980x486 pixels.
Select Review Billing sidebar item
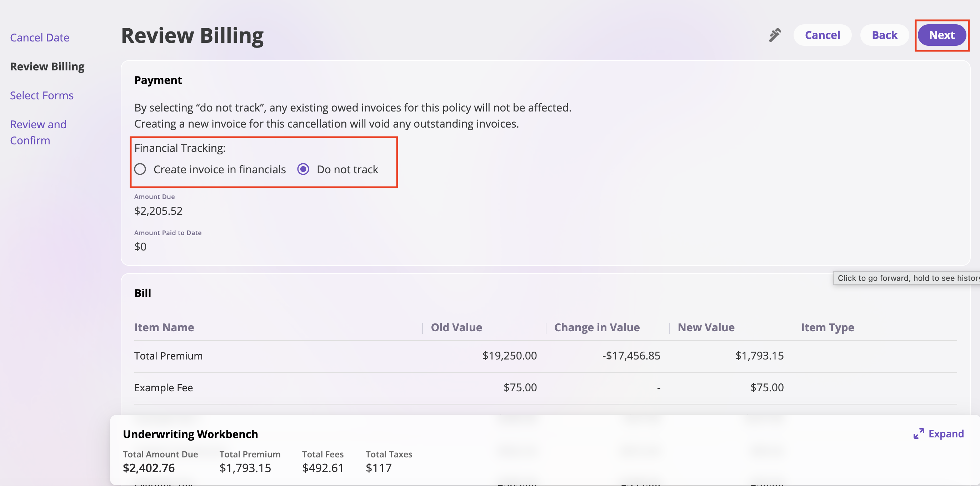pyautogui.click(x=47, y=66)
